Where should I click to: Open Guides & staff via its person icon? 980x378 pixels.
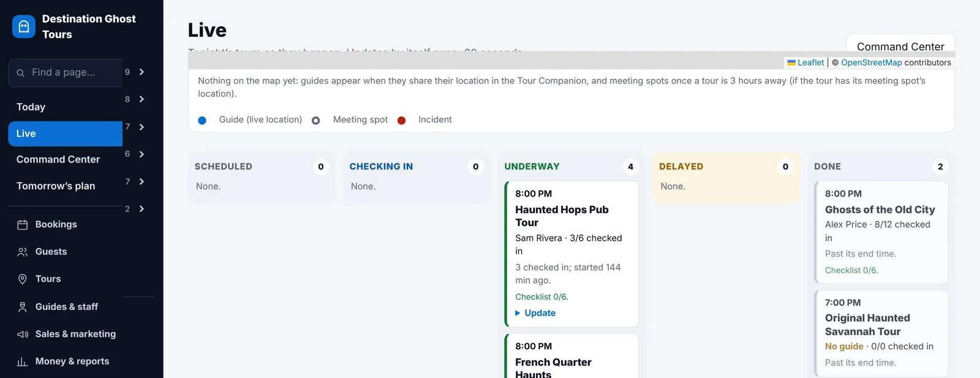(x=23, y=307)
